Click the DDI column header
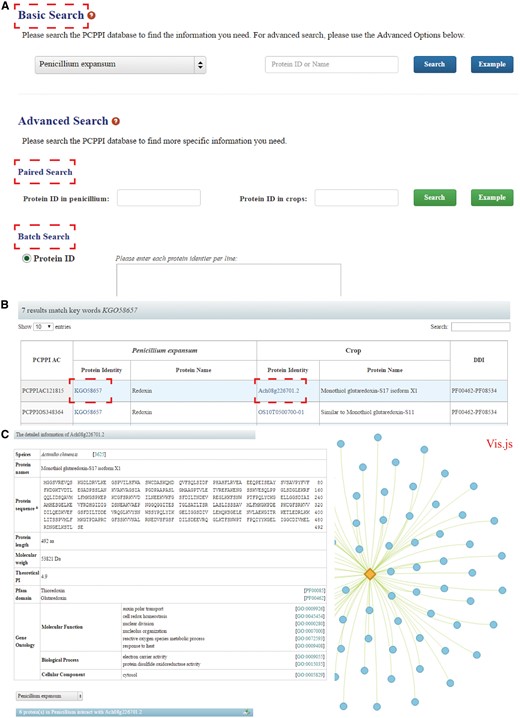Viewport: 520px width, 718px height. coord(479,360)
